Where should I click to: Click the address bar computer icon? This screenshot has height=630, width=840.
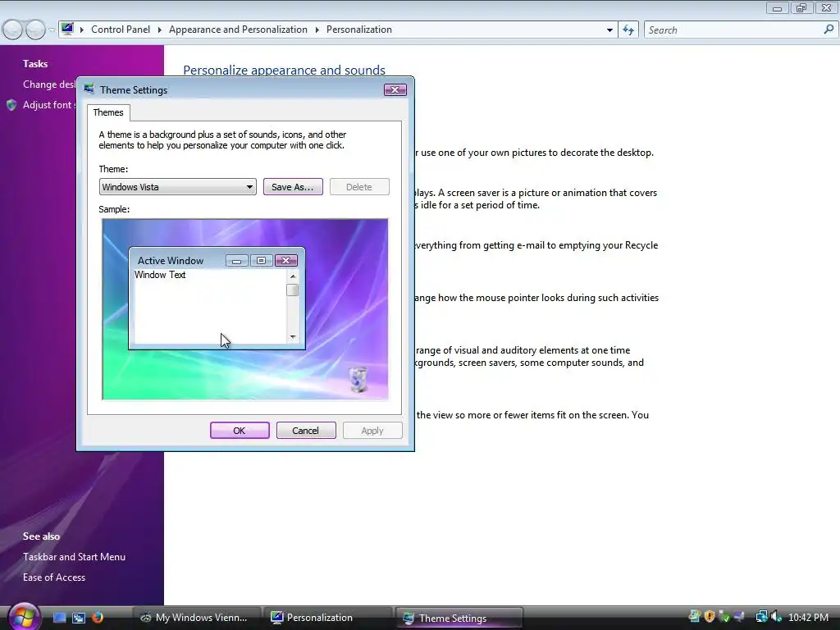click(67, 29)
